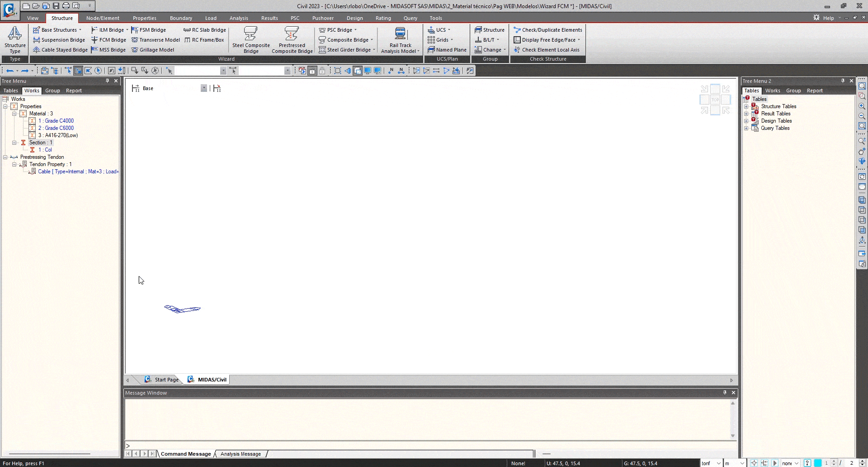Select the Pan hand tool icon
This screenshot has height=467, width=868.
(x=862, y=152)
